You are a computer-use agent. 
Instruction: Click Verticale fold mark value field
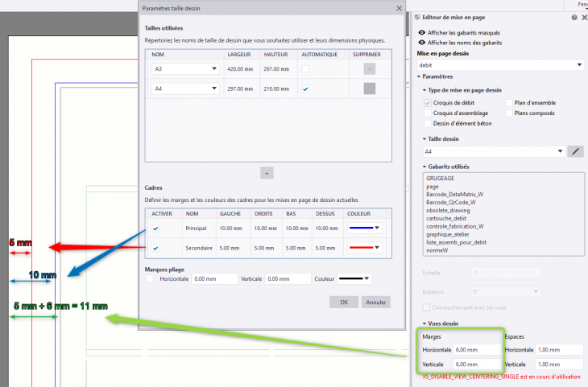288,278
